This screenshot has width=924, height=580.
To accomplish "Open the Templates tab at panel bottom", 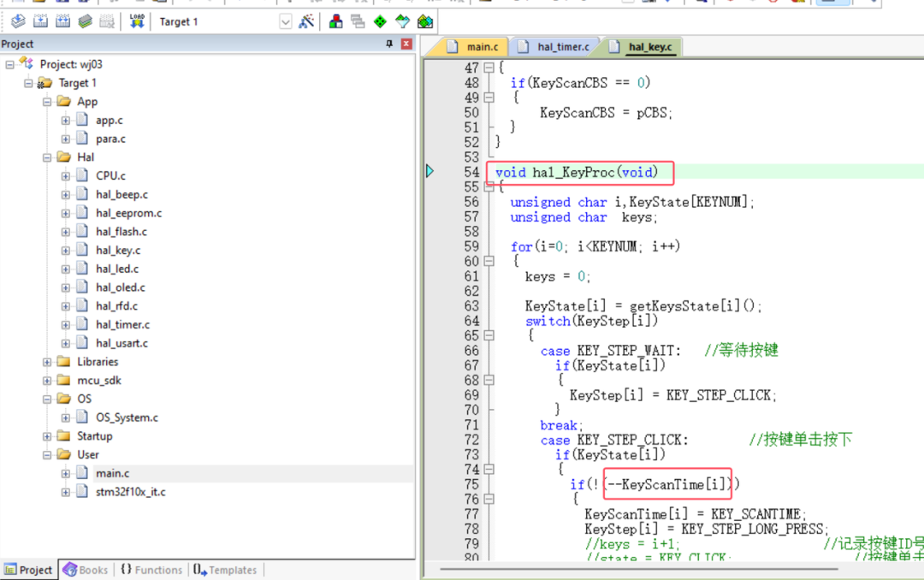I will pyautogui.click(x=225, y=570).
